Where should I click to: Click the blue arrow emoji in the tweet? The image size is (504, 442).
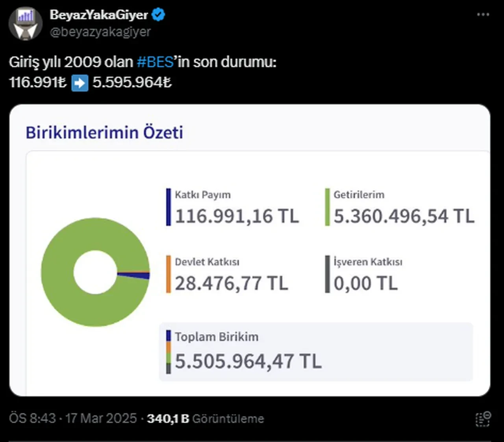pos(80,83)
